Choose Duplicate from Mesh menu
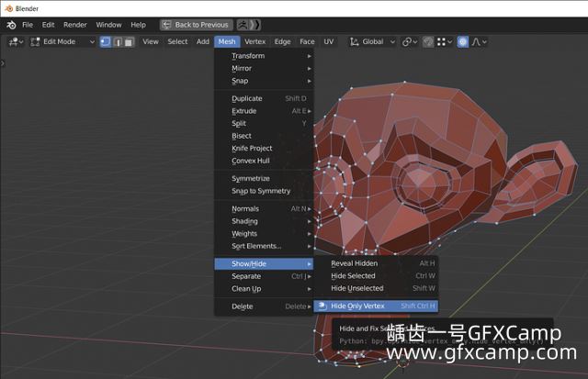588x379 pixels. 264,99
